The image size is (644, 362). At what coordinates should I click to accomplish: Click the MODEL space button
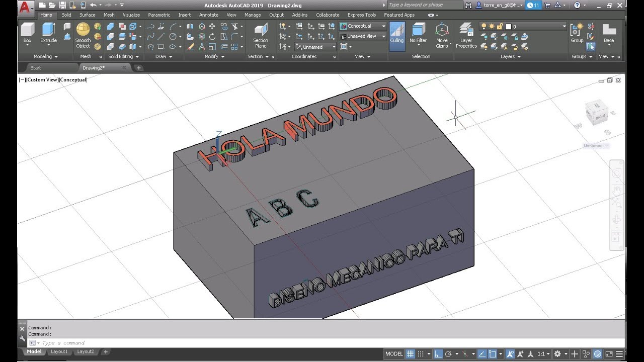(x=394, y=354)
